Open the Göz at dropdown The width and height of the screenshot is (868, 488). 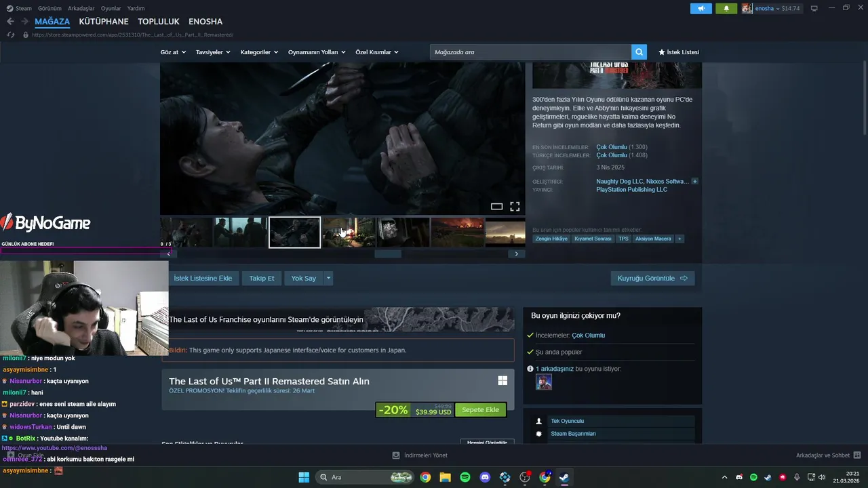tap(174, 52)
